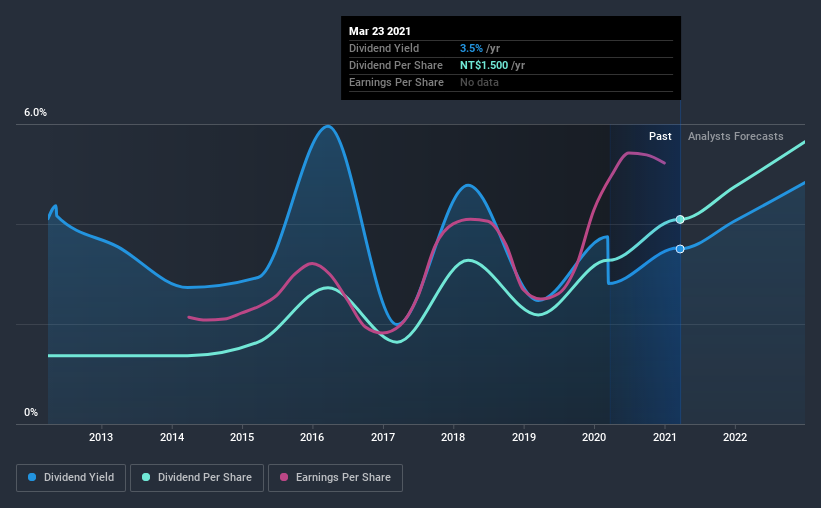
Task: Toggle the Earnings Per Share legend series
Action: point(335,478)
